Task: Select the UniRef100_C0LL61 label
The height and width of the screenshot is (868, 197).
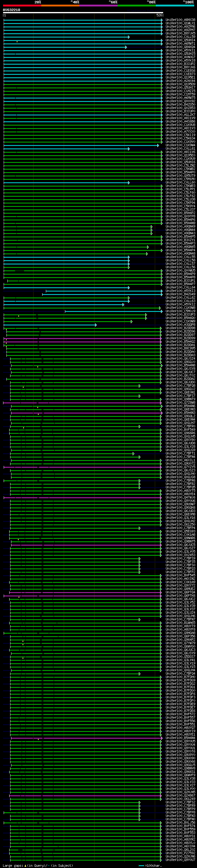Action: 180,149
